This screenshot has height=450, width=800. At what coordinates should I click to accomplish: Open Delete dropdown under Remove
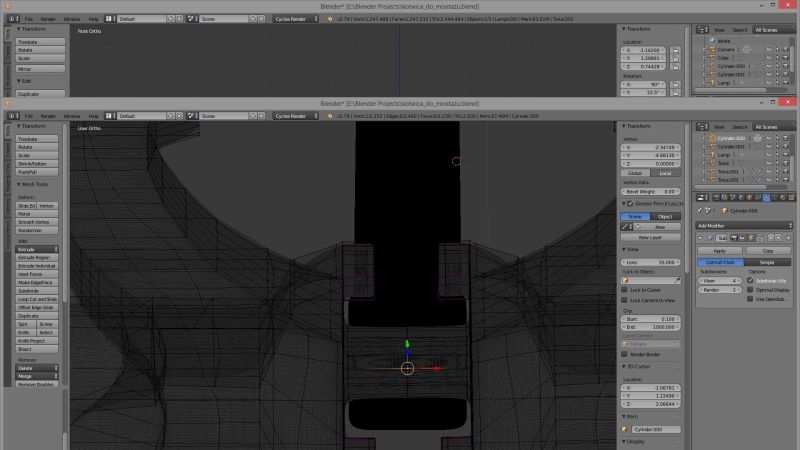click(x=37, y=368)
